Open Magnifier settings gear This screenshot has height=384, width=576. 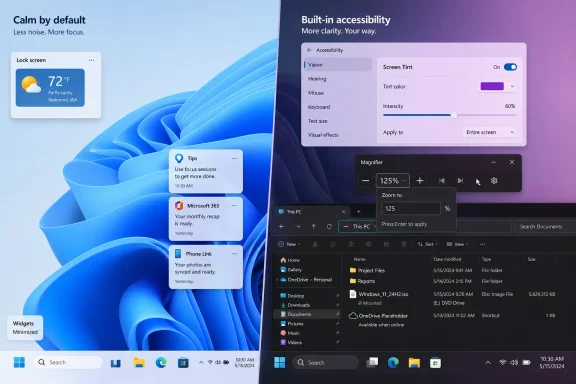[494, 180]
